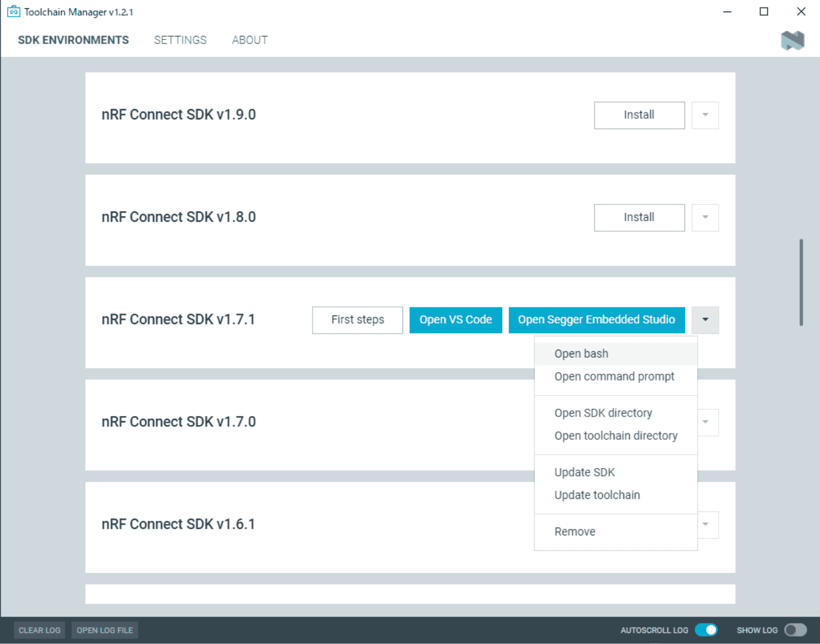This screenshot has width=820, height=644.
Task: Open command prompt for SDK v1.7.1
Action: (x=614, y=376)
